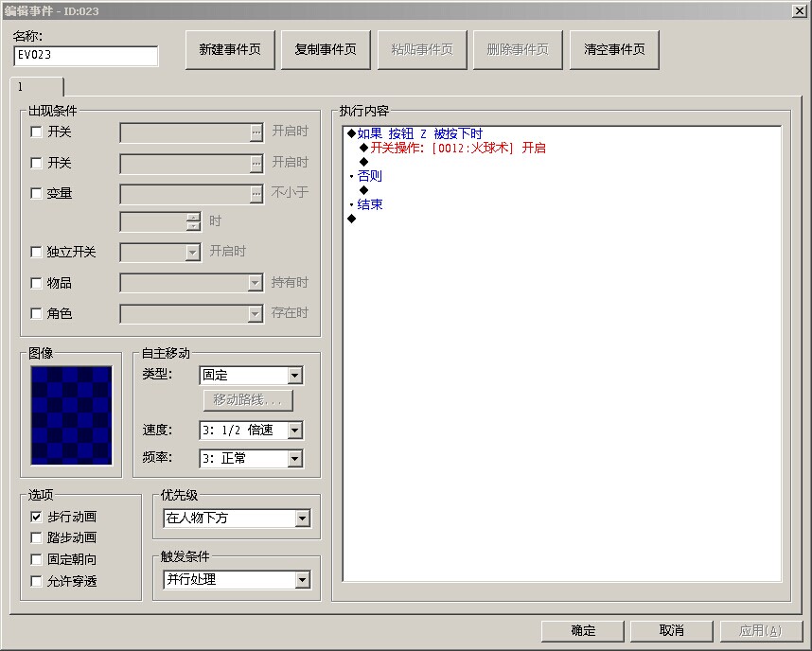Check the 允许穿透 option
Viewport: 812px width, 651px height.
tap(36, 582)
